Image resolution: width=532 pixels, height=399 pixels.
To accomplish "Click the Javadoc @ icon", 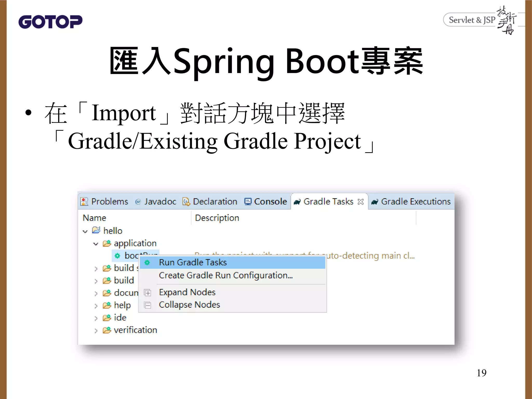I will click(138, 202).
